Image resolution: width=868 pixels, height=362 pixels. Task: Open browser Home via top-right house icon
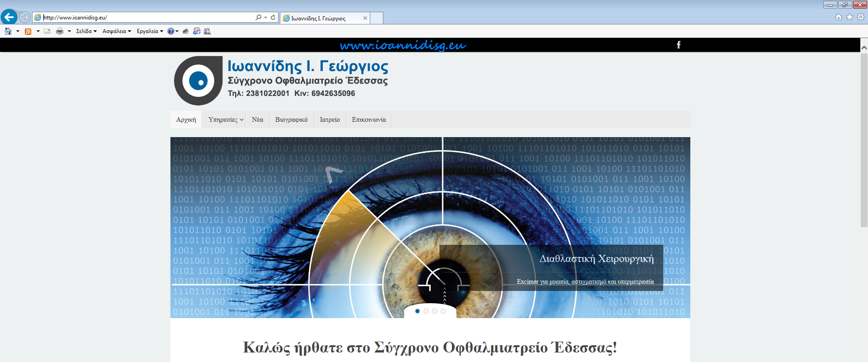coord(839,17)
